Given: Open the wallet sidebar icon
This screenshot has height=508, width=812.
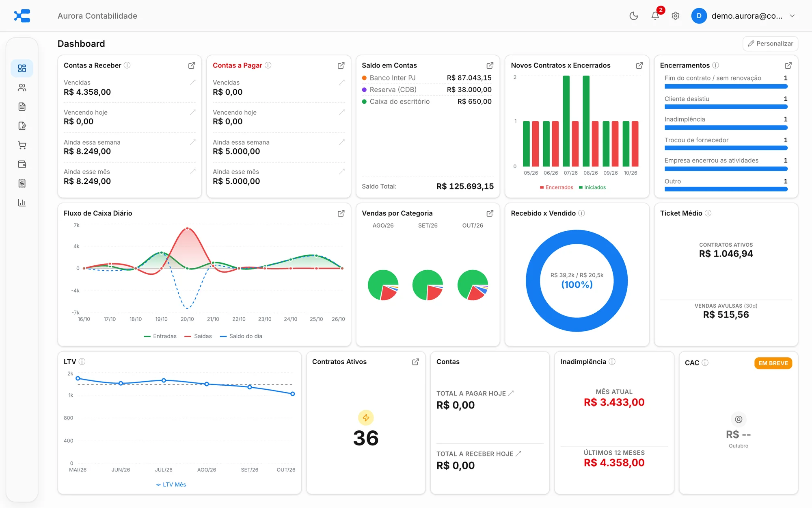Looking at the screenshot, I should [22, 164].
